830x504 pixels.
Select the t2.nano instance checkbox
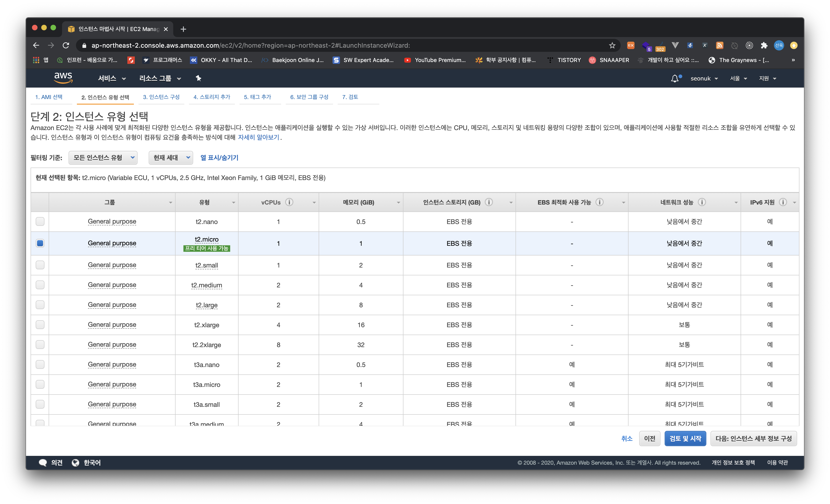click(40, 221)
